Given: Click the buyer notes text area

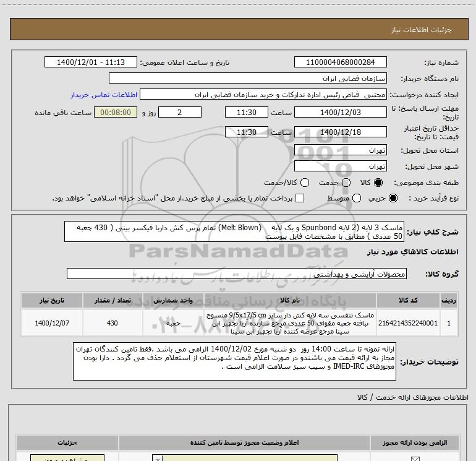Looking at the screenshot, I should click(x=234, y=361).
